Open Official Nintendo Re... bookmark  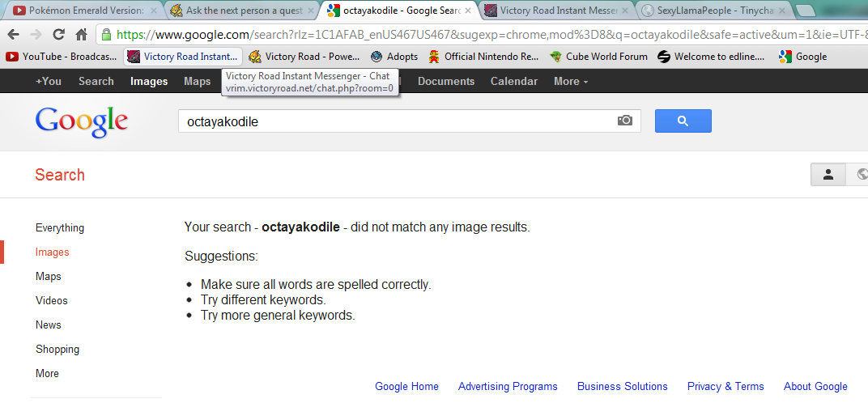(484, 57)
